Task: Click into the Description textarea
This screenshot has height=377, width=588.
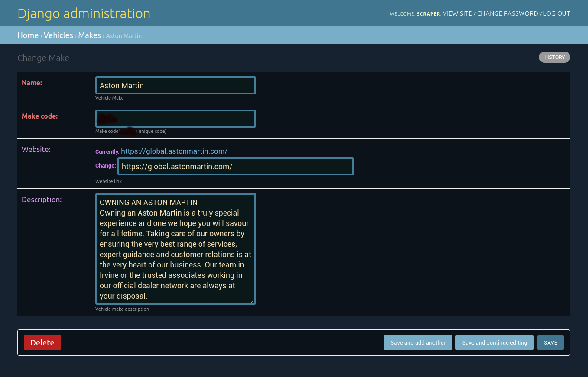Action: tap(175, 249)
